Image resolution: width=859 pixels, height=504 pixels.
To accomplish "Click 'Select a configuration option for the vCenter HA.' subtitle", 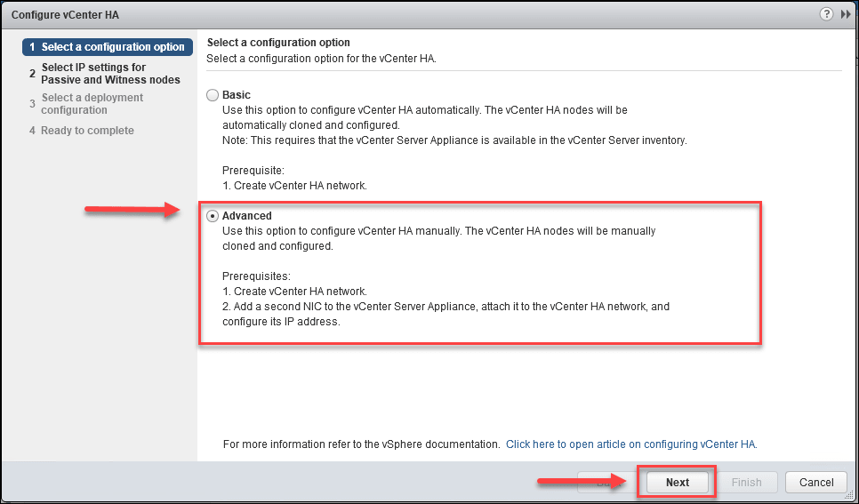I will click(322, 59).
